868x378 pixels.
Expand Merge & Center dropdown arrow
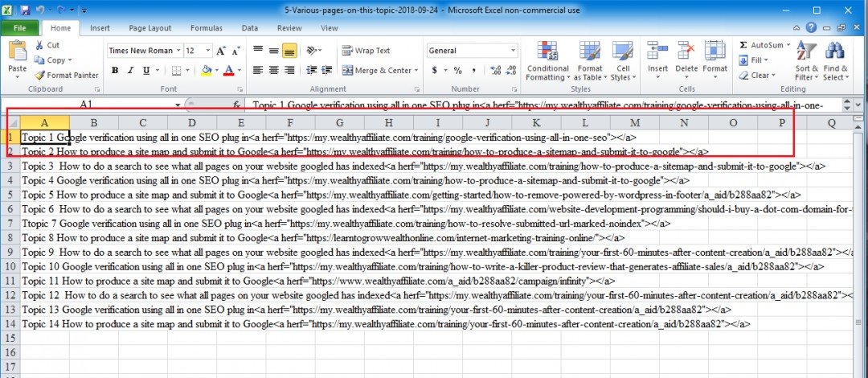point(416,71)
